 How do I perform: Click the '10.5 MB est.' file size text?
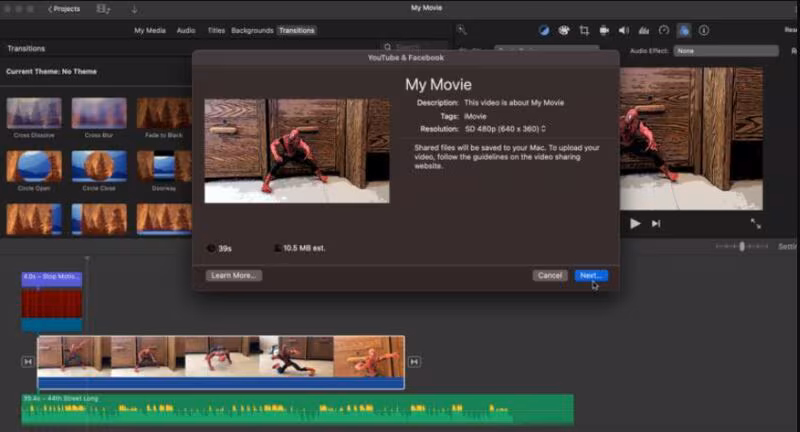coord(304,248)
